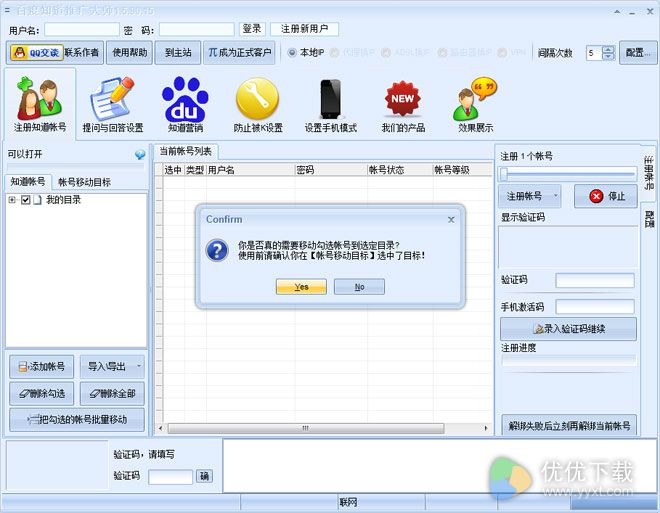Open the 我们的产品 NEW badge icon
Screen dimensions: 660x513
coord(403,104)
